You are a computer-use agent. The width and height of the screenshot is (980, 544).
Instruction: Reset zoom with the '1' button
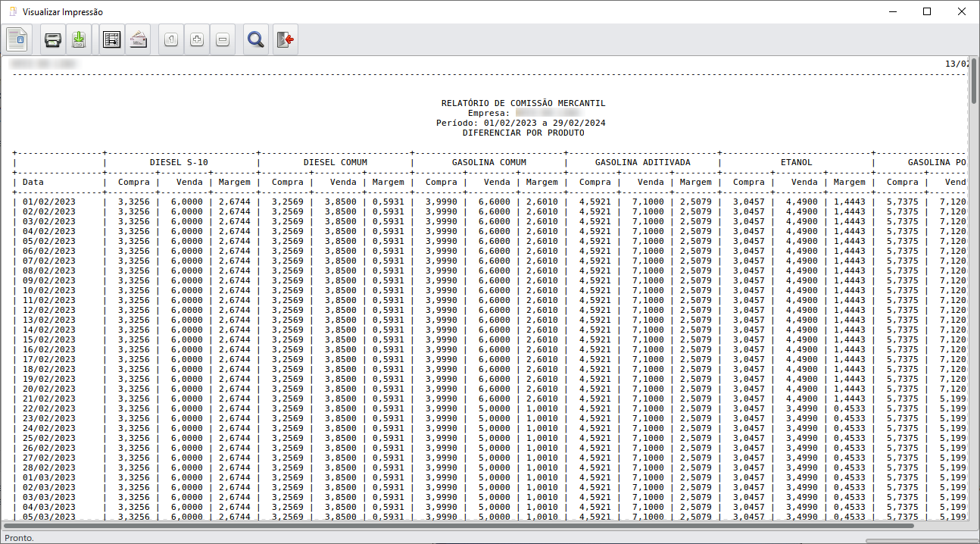(171, 40)
